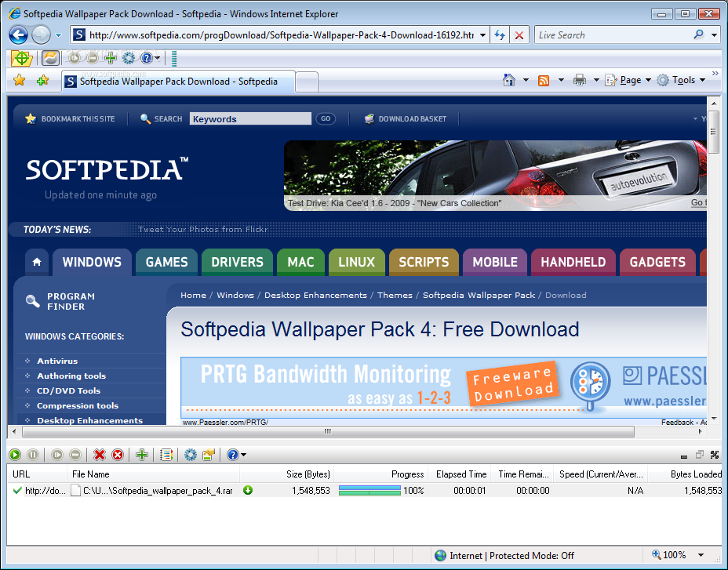Open a new blank tab
The width and height of the screenshot is (728, 570).
click(307, 82)
